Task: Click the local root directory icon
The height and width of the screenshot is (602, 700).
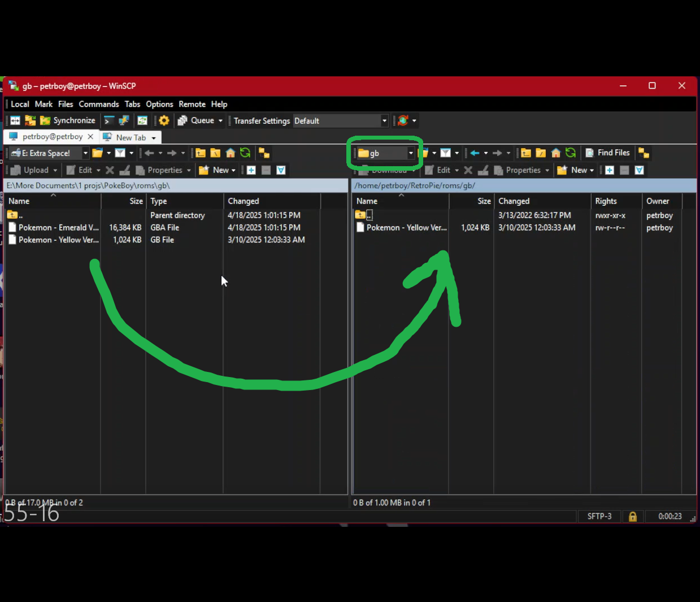Action: click(215, 153)
